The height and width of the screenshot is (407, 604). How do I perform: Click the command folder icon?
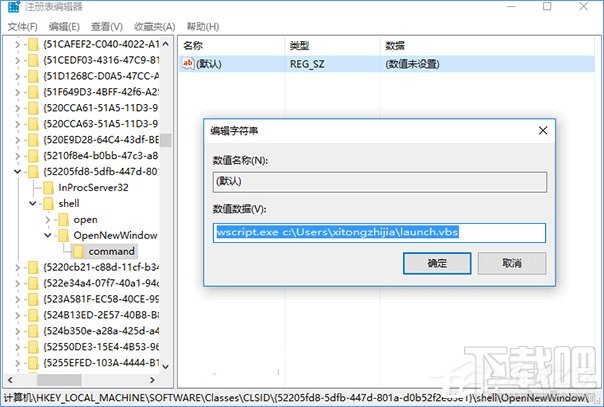pyautogui.click(x=79, y=251)
